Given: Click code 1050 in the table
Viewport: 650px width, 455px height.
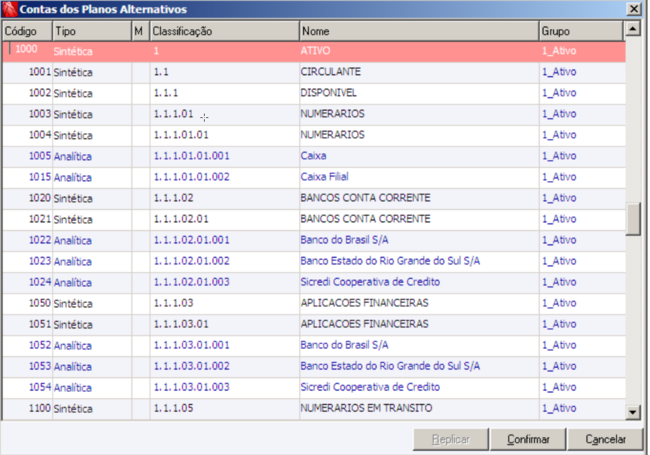Looking at the screenshot, I should [40, 303].
